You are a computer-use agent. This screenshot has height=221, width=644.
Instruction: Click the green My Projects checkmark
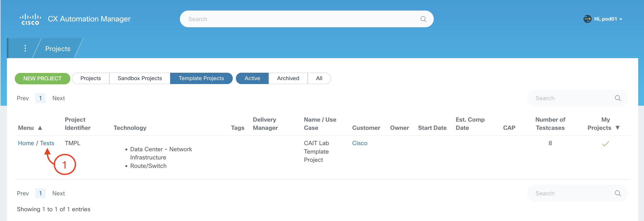click(x=605, y=144)
